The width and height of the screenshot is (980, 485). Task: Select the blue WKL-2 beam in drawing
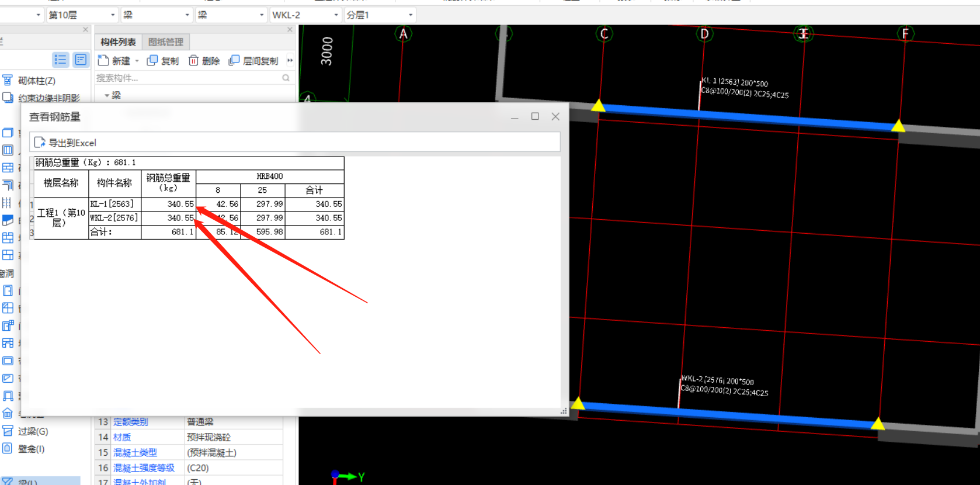[727, 414]
